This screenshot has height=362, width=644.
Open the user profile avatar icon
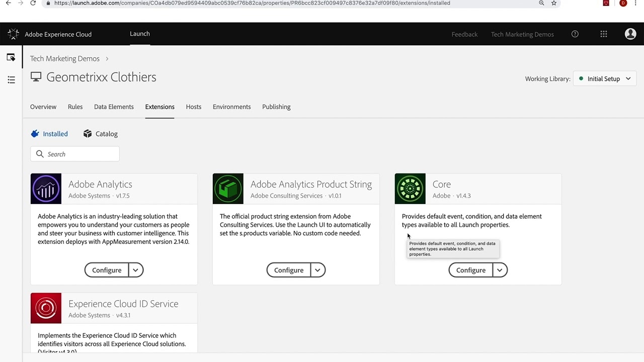(x=630, y=34)
